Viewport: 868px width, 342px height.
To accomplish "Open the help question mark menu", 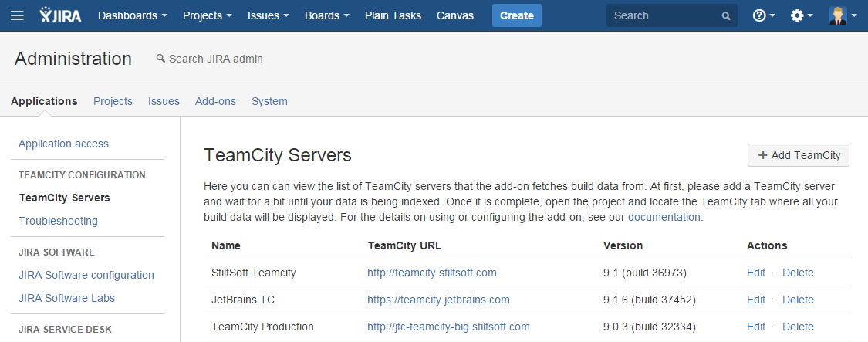I will click(763, 15).
